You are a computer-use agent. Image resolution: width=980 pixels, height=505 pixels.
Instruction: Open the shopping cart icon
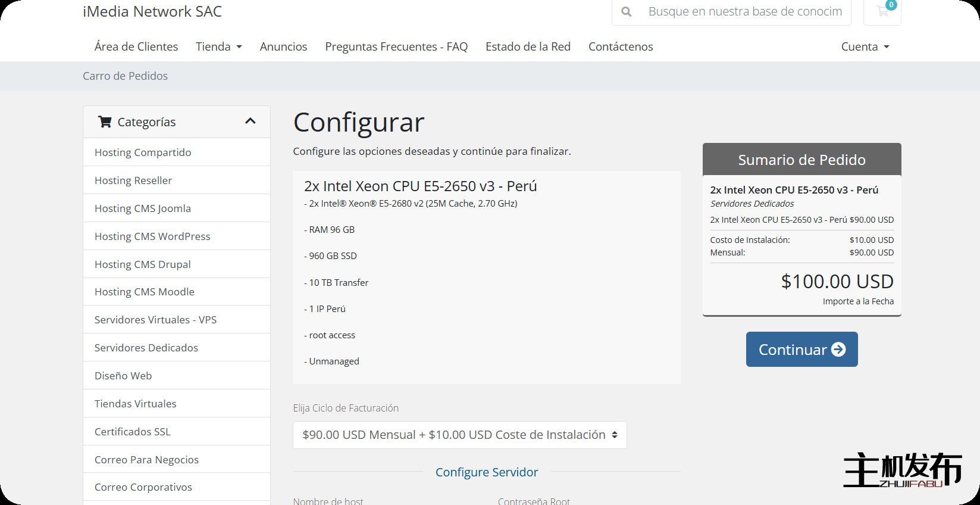pyautogui.click(x=882, y=11)
